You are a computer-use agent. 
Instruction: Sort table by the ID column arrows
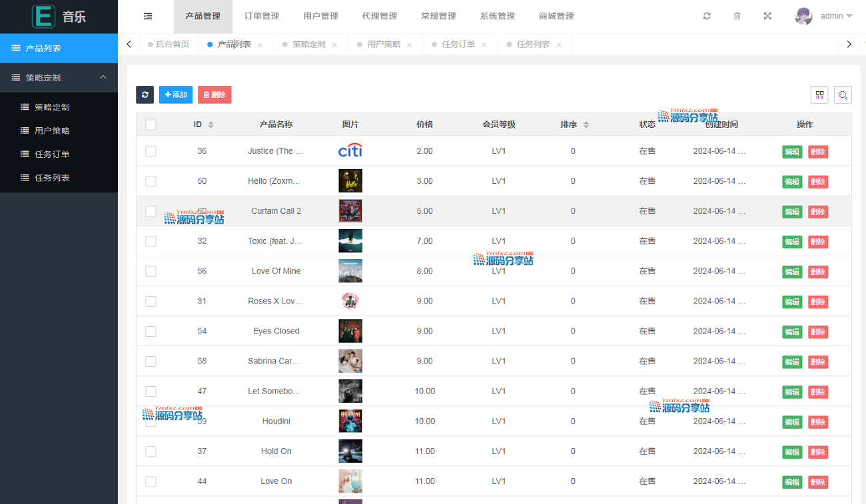211,125
